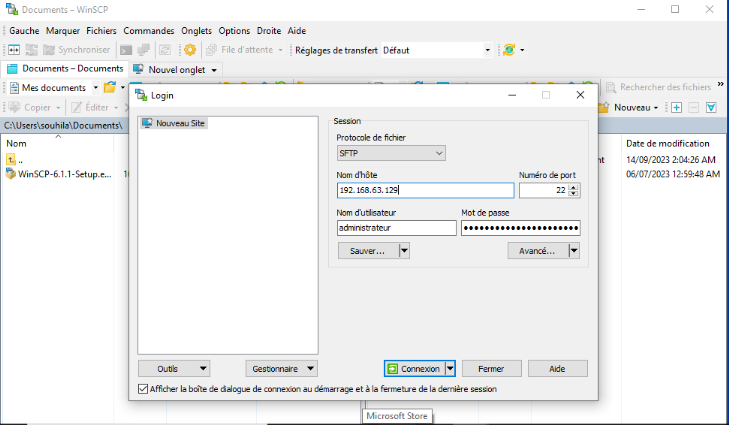Click the select files plus icon

(x=676, y=107)
